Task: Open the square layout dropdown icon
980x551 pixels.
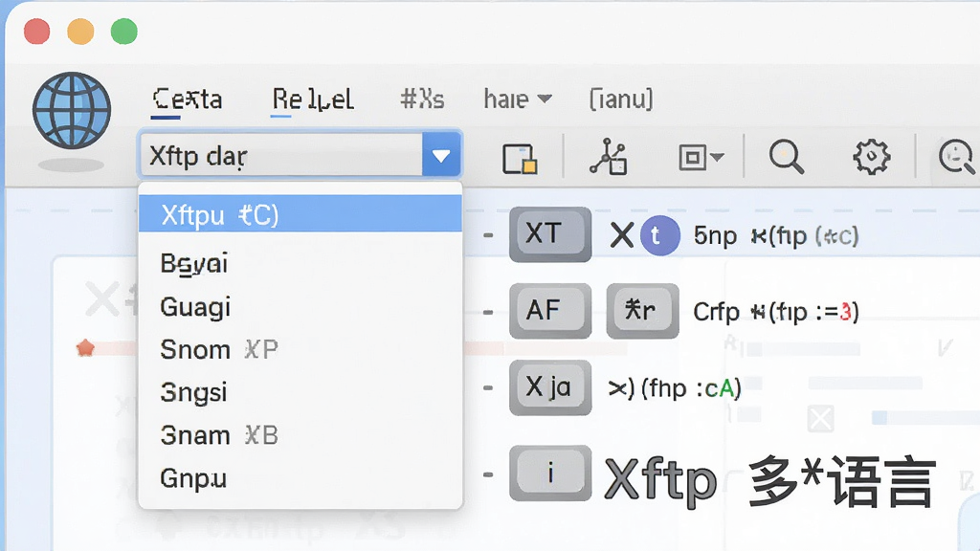Action: click(x=701, y=157)
